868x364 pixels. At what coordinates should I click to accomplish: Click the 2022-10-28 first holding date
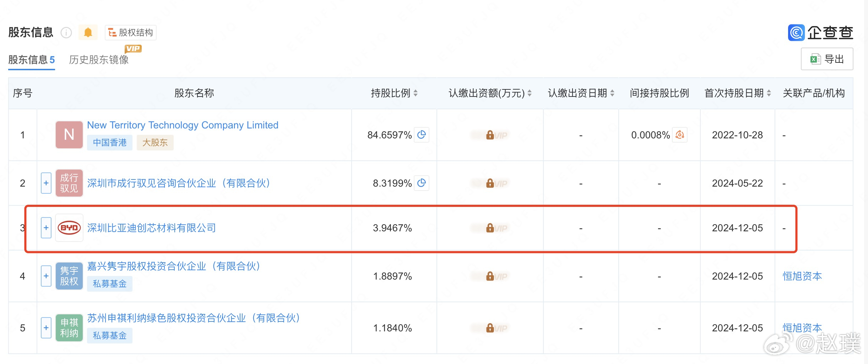pos(737,135)
